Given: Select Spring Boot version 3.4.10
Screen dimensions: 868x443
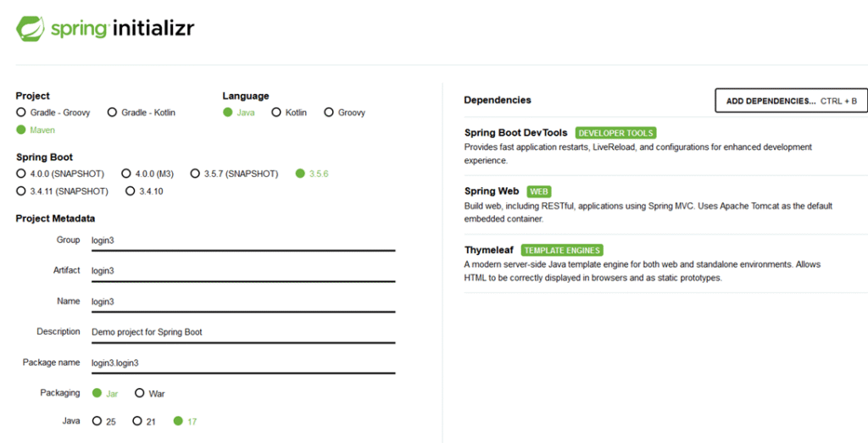Looking at the screenshot, I should tap(131, 191).
